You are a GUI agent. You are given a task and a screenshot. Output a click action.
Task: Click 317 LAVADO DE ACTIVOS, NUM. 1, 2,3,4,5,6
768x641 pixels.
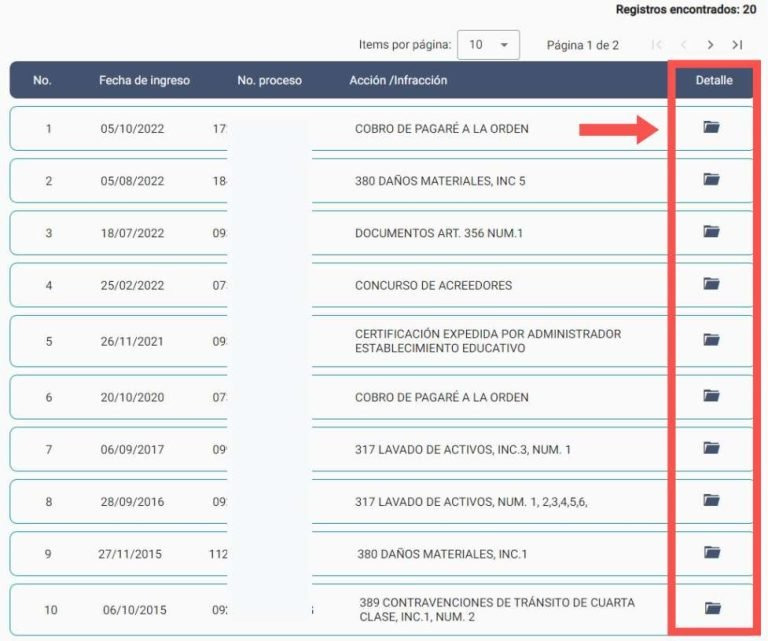(471, 502)
